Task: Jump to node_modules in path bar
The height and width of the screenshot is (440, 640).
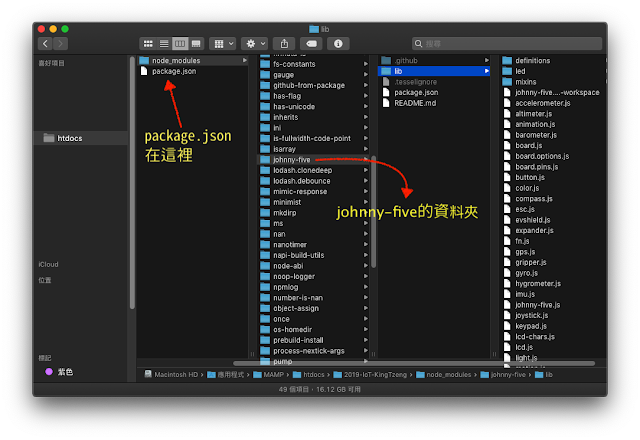Action: [x=444, y=374]
